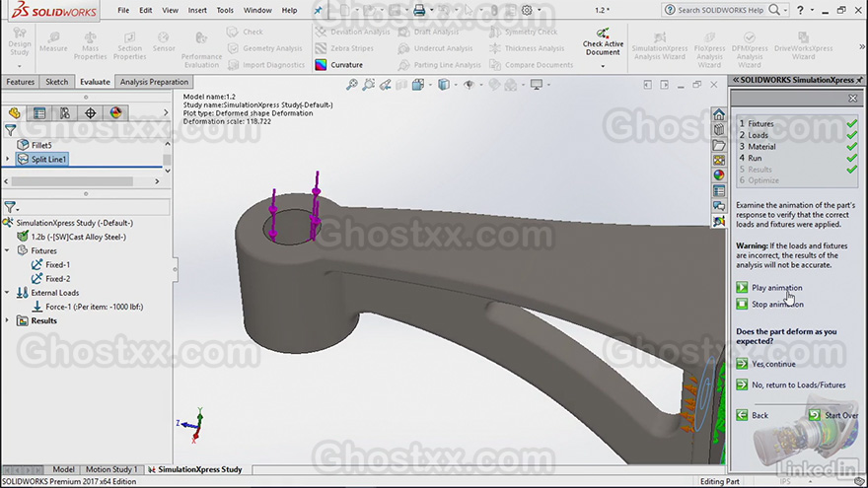The height and width of the screenshot is (488, 868).
Task: Select step 3 Material
Action: [758, 147]
